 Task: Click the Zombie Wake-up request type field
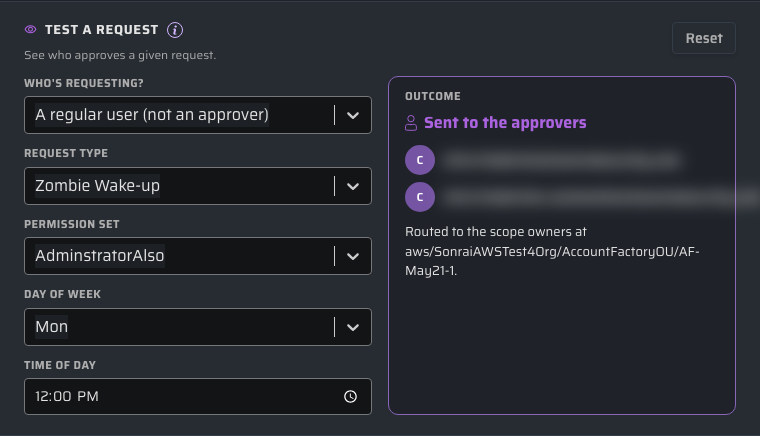(x=198, y=186)
